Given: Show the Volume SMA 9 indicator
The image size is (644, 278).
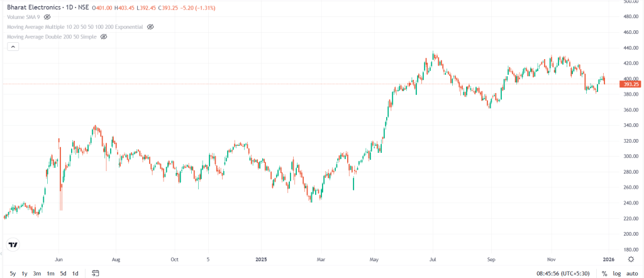Looking at the screenshot, I should coord(47,17).
